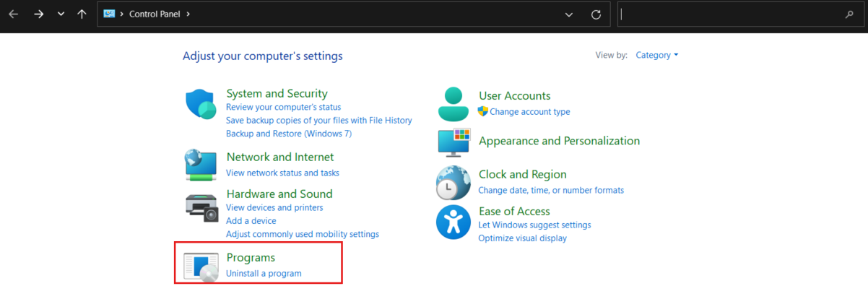Screen dimensions: 868x286
Task: Click the System and Security shield icon
Action: click(x=201, y=105)
